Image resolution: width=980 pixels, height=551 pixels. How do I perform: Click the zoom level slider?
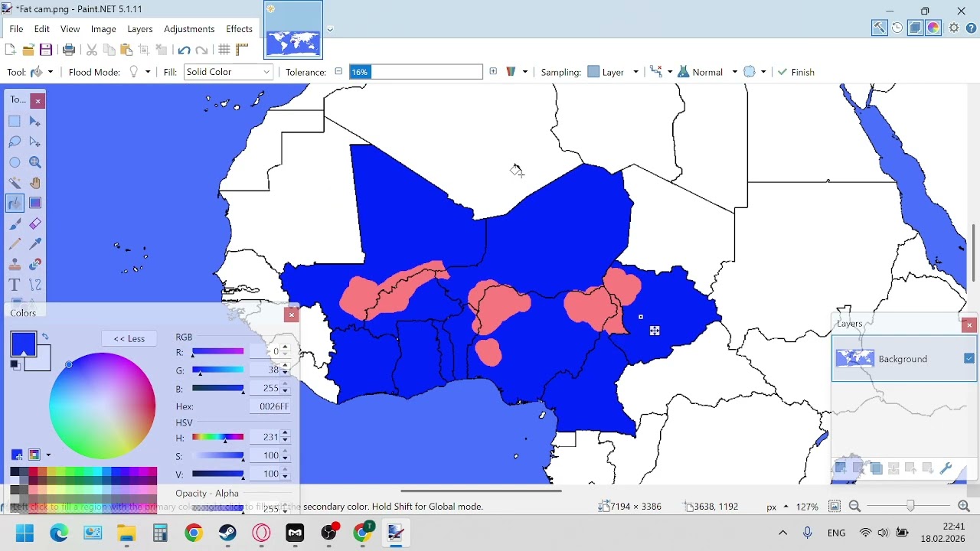pyautogui.click(x=910, y=506)
